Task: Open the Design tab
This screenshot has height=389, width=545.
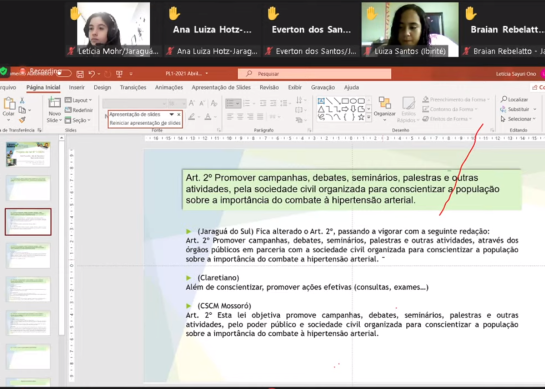Action: tap(102, 87)
